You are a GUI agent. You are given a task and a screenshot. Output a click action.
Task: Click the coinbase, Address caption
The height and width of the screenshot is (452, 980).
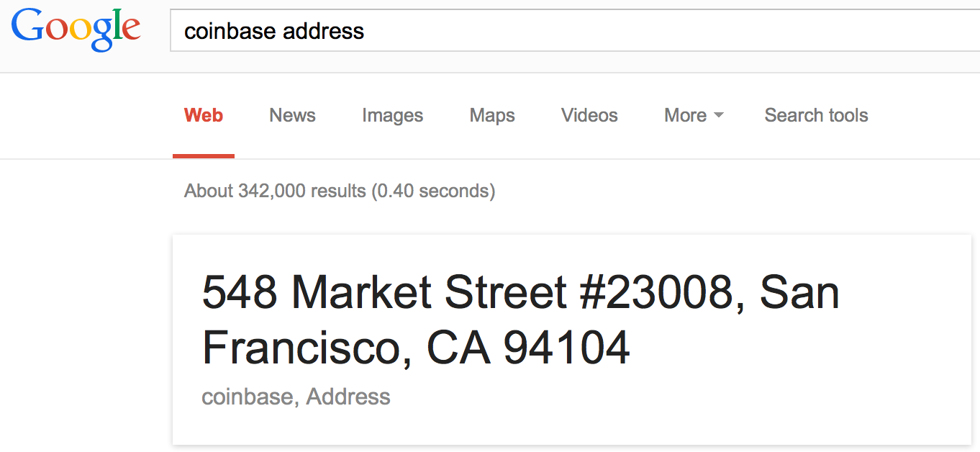coord(296,397)
